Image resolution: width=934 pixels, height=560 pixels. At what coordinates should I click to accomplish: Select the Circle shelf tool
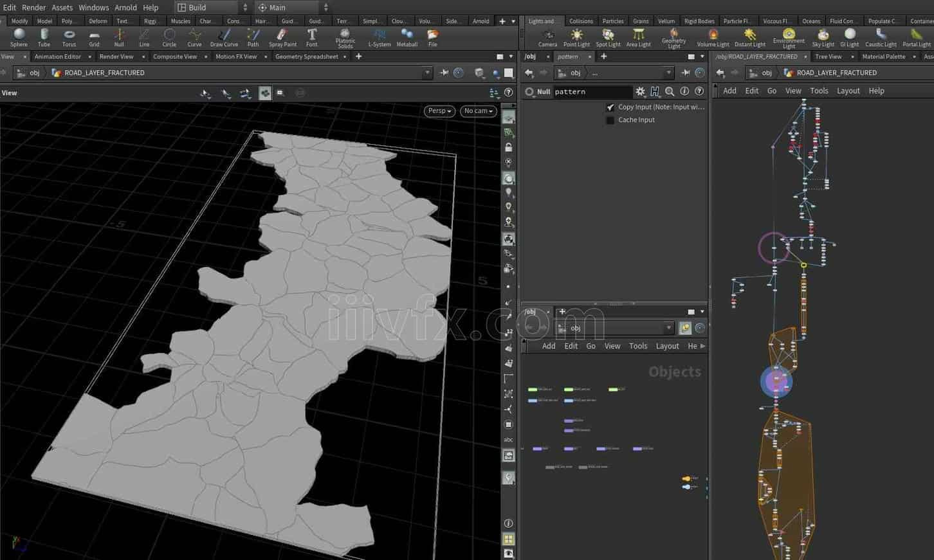point(169,38)
